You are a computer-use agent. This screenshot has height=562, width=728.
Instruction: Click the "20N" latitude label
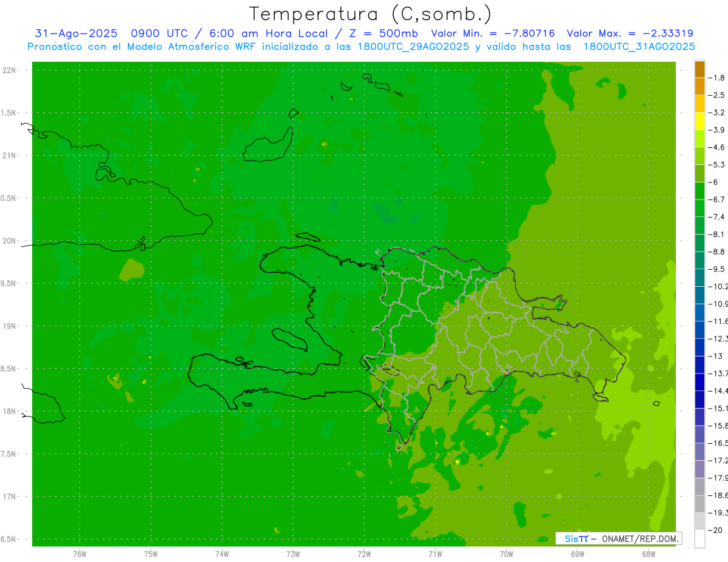(x=9, y=241)
